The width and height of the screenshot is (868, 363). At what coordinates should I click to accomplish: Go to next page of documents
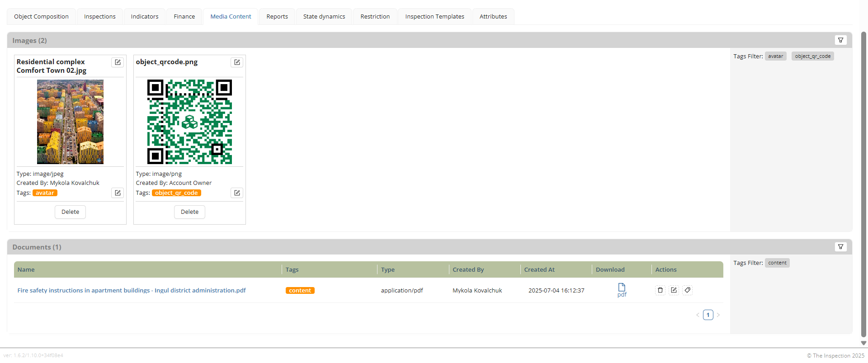718,315
